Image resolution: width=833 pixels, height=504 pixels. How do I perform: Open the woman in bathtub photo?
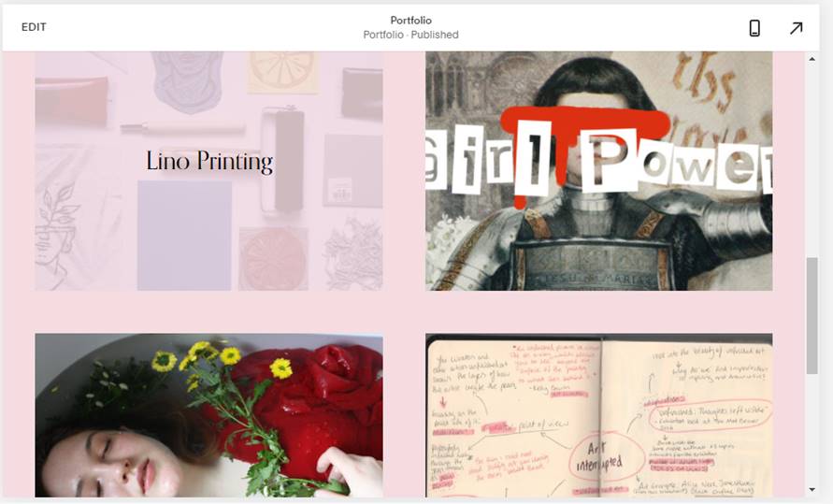point(208,415)
